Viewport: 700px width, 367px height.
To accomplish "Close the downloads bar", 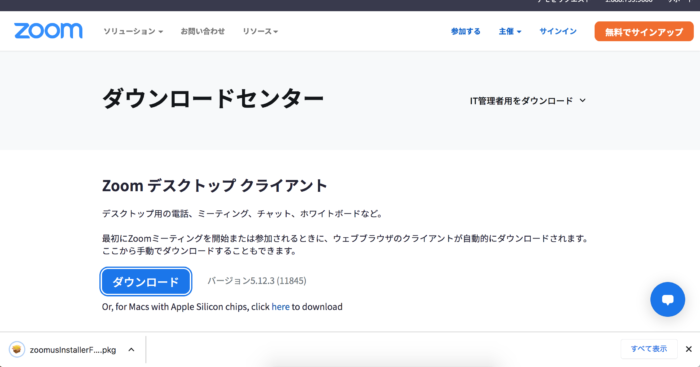I will click(x=688, y=349).
